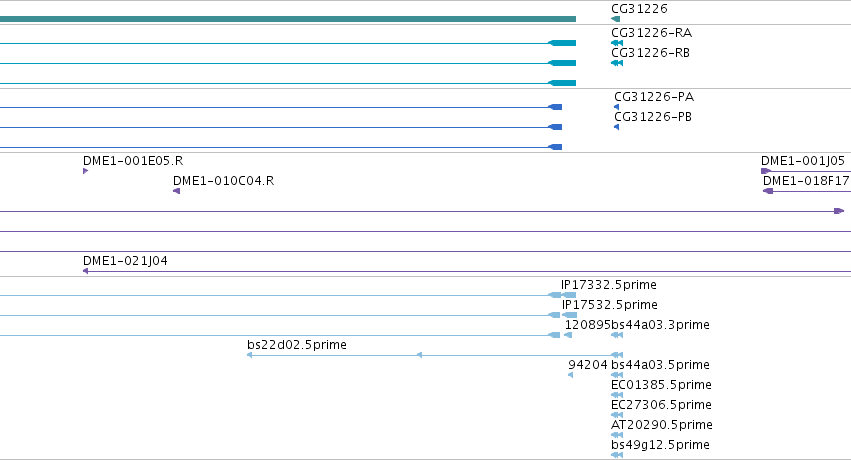Click the glyph beneath DME1-018F17 label
This screenshot has width=851, height=460.
(768, 191)
